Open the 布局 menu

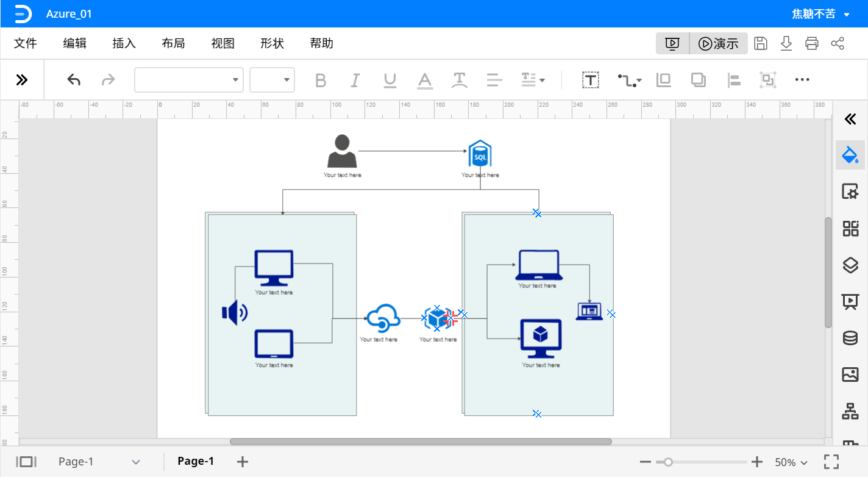coord(174,43)
